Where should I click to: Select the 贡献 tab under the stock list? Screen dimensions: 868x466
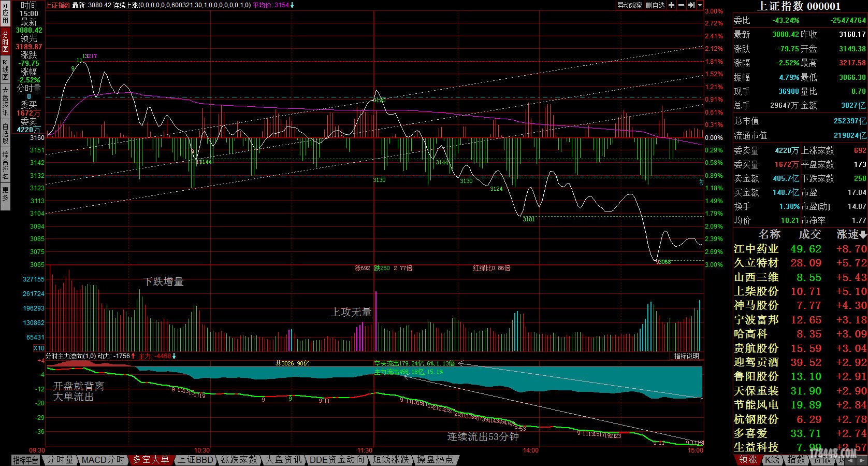pos(822,460)
